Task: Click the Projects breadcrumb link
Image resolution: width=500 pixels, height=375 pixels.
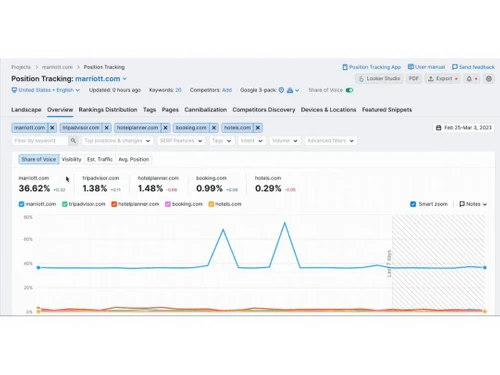Action: point(21,67)
